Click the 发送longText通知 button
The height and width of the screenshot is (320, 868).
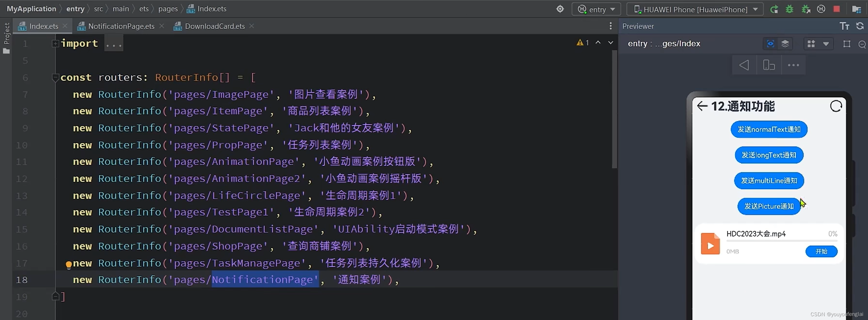tap(769, 155)
